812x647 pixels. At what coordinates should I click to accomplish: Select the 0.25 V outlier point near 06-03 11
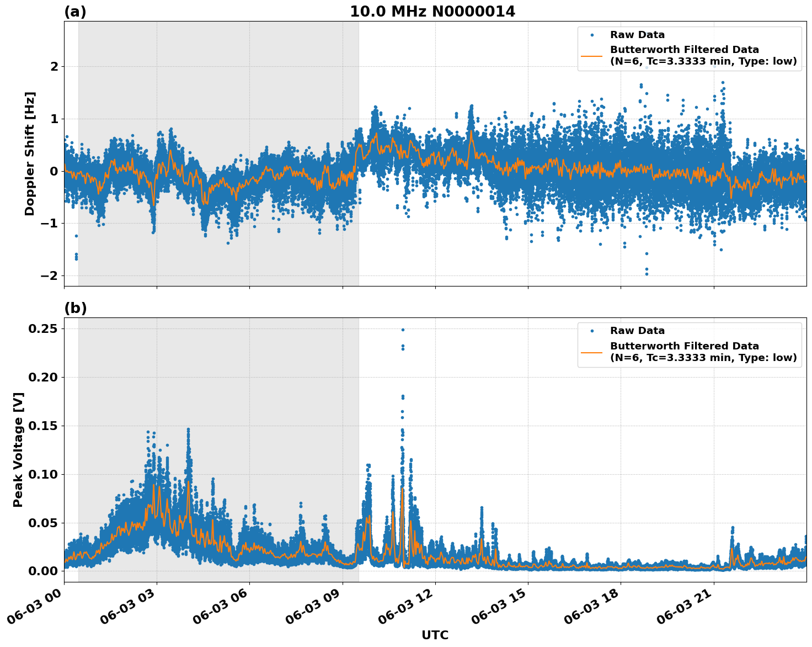tap(403, 328)
